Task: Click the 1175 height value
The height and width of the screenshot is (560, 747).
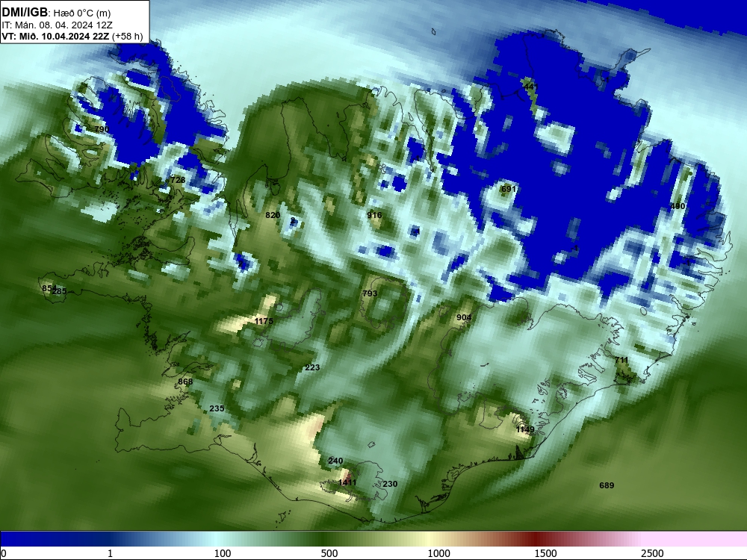Action: click(x=264, y=321)
